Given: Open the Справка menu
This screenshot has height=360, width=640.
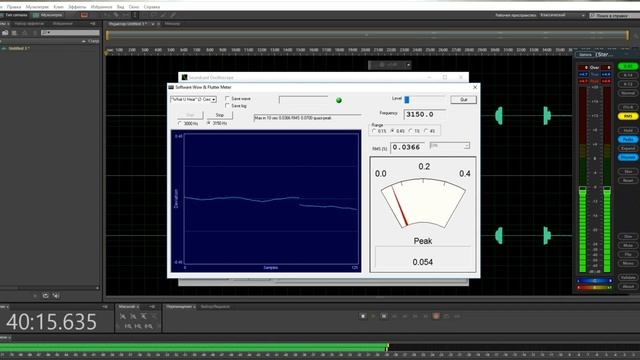Looking at the screenshot, I should pyautogui.click(x=151, y=7).
